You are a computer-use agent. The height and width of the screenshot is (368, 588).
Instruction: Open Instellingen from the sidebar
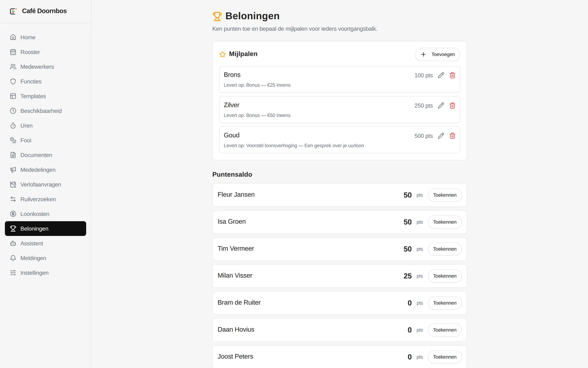[x=45, y=273]
